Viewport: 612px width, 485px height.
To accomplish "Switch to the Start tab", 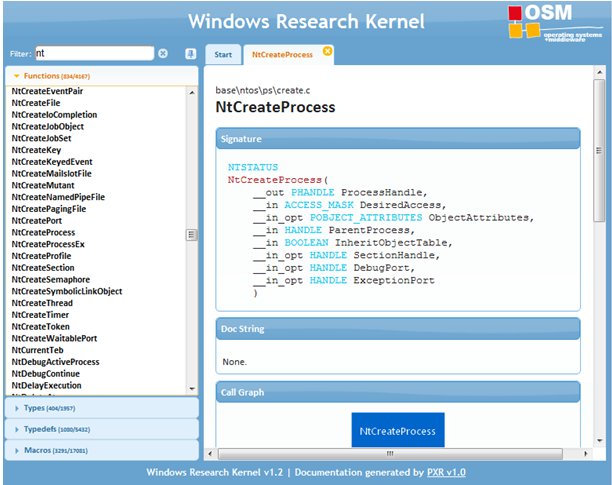I will point(223,55).
